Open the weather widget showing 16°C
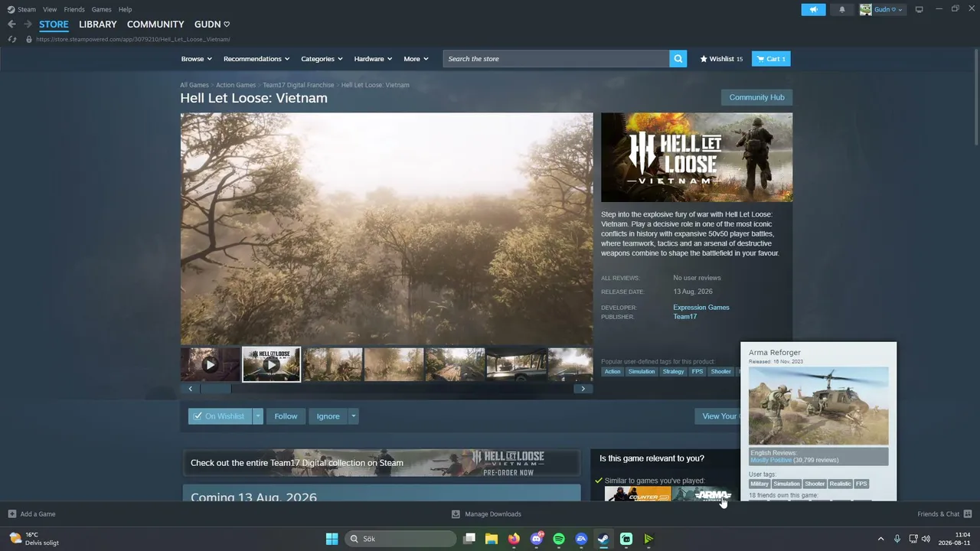The height and width of the screenshot is (551, 980). 34,539
